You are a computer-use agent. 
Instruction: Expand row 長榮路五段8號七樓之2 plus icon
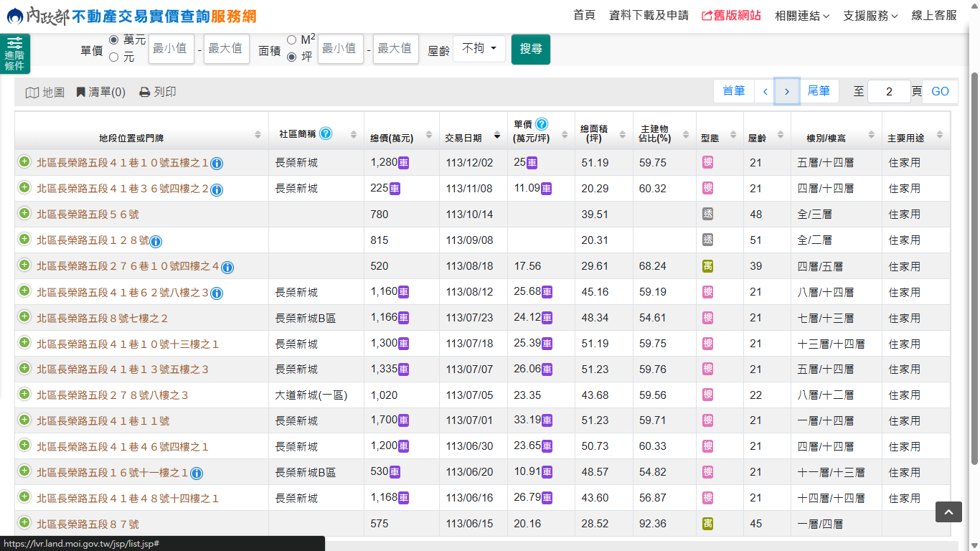click(x=24, y=317)
